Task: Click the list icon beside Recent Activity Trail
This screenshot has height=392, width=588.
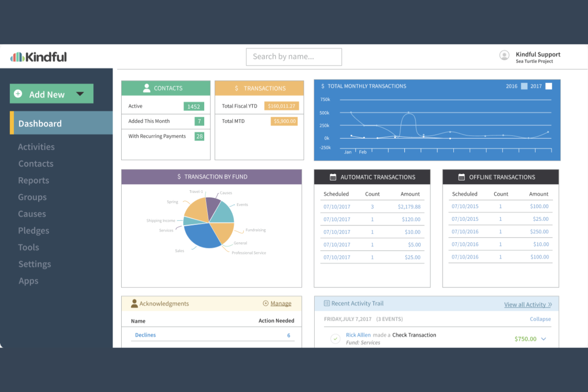Action: pos(327,303)
